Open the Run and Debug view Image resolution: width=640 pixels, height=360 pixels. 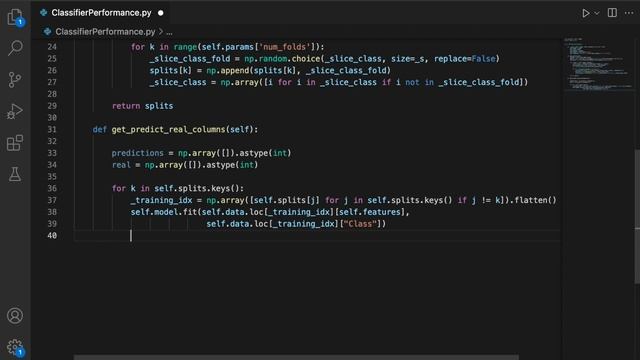tap(15, 111)
